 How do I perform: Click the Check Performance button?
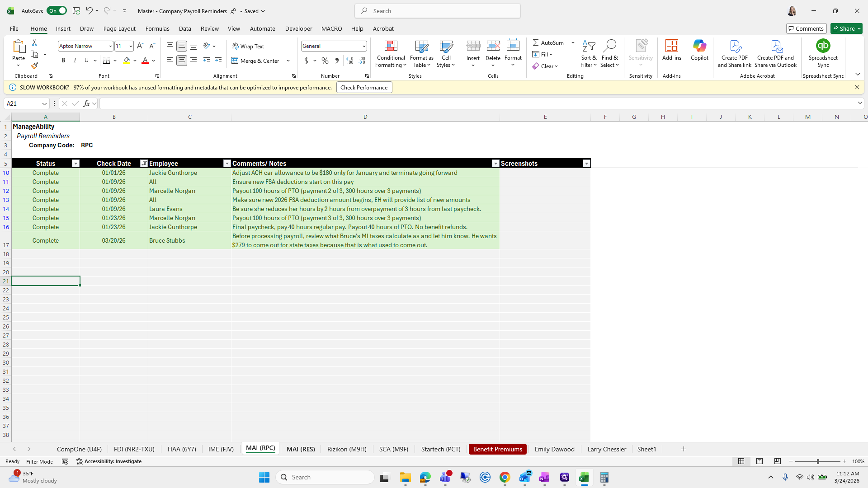[x=364, y=88]
